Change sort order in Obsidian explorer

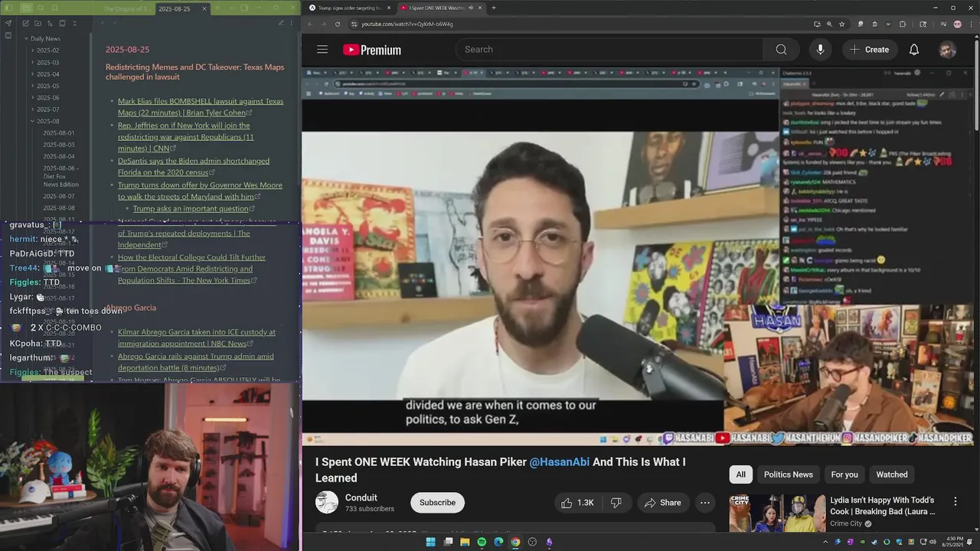[x=50, y=24]
